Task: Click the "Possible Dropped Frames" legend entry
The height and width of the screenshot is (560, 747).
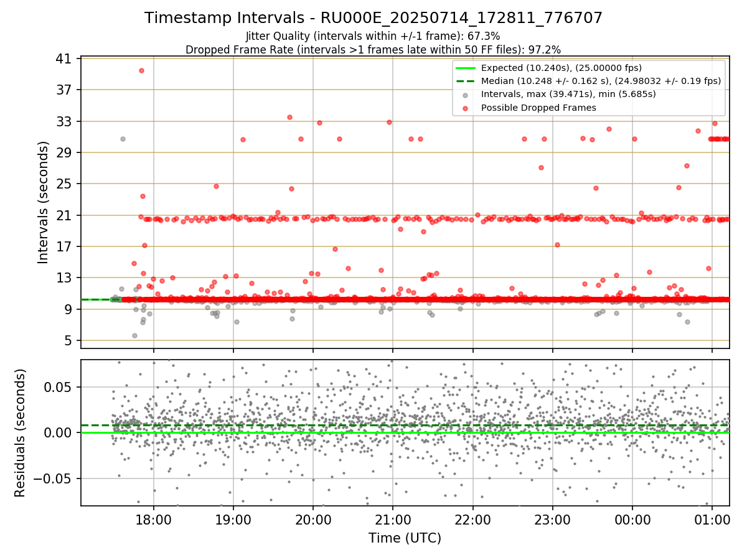Action: pyautogui.click(x=538, y=108)
